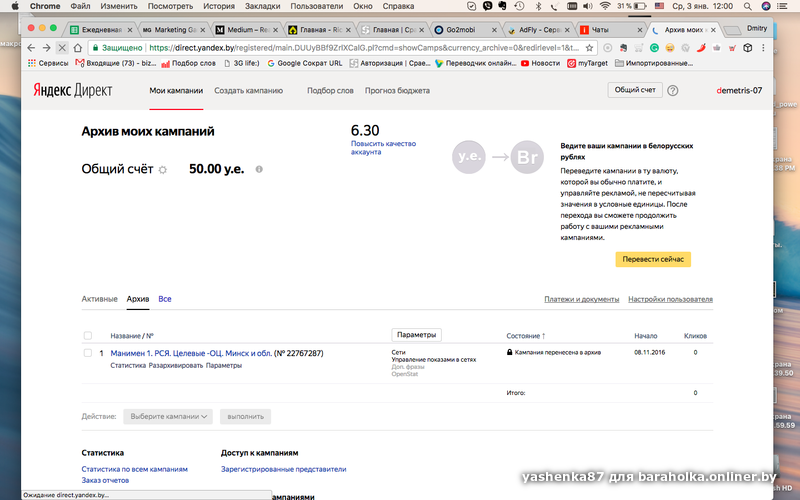Open the Сервисы apps grid bookmark
800x500 pixels.
tap(48, 63)
